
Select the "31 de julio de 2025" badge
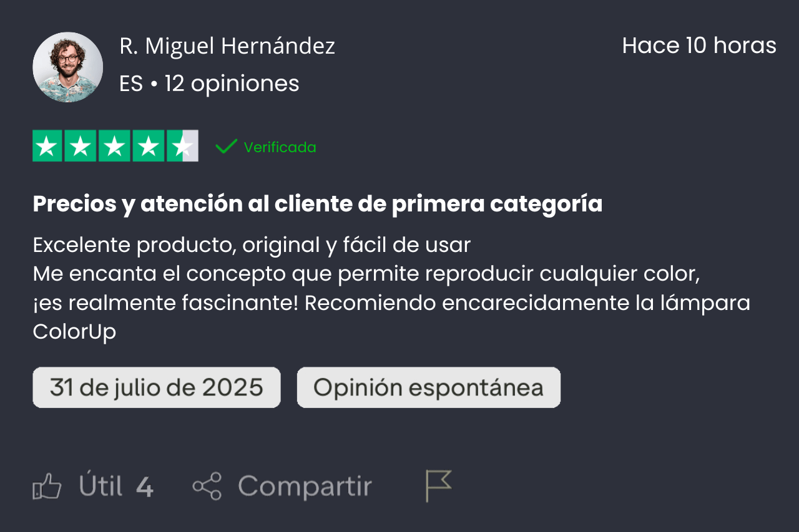point(157,387)
